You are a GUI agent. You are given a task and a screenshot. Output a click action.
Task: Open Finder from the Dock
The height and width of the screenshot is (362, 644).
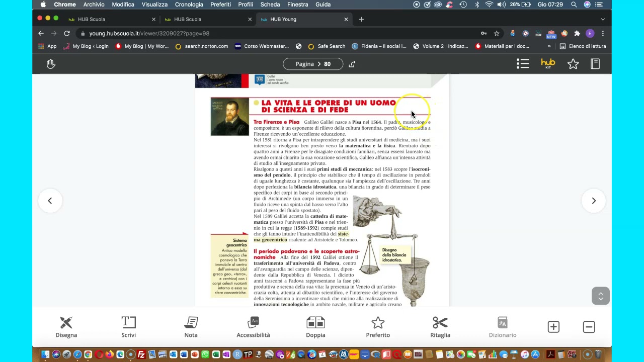tap(45, 354)
